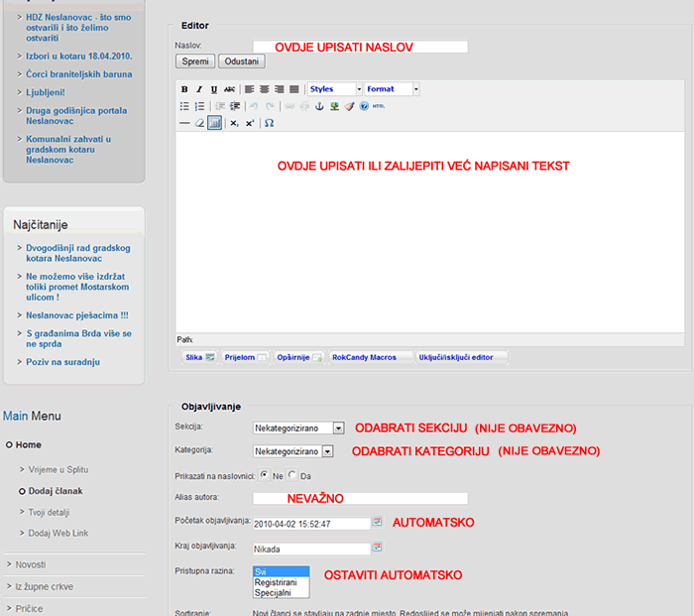Select the 'Da' radio for Prikazati na naslovnici
The height and width of the screenshot is (616, 694).
click(291, 475)
